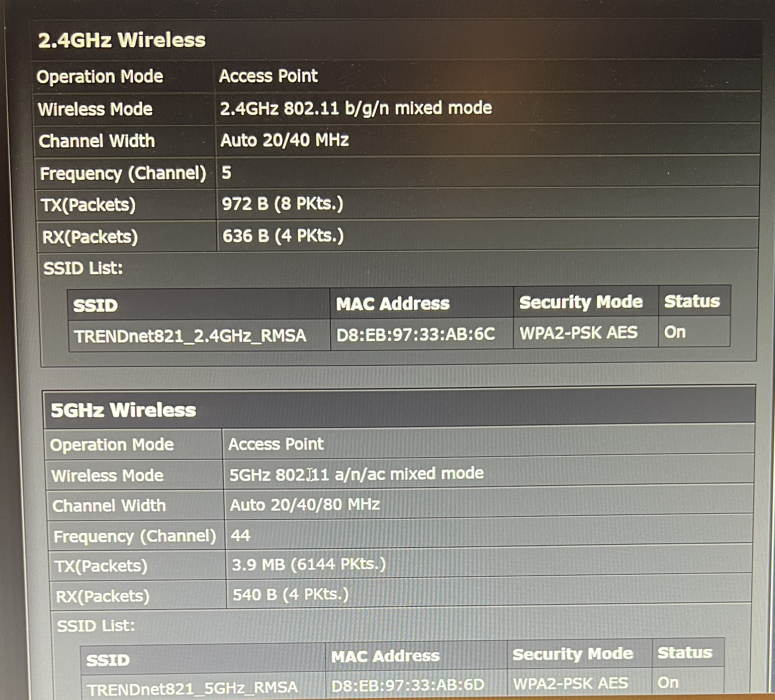
Task: Click the 5GHz Wireless section header
Action: point(123,410)
